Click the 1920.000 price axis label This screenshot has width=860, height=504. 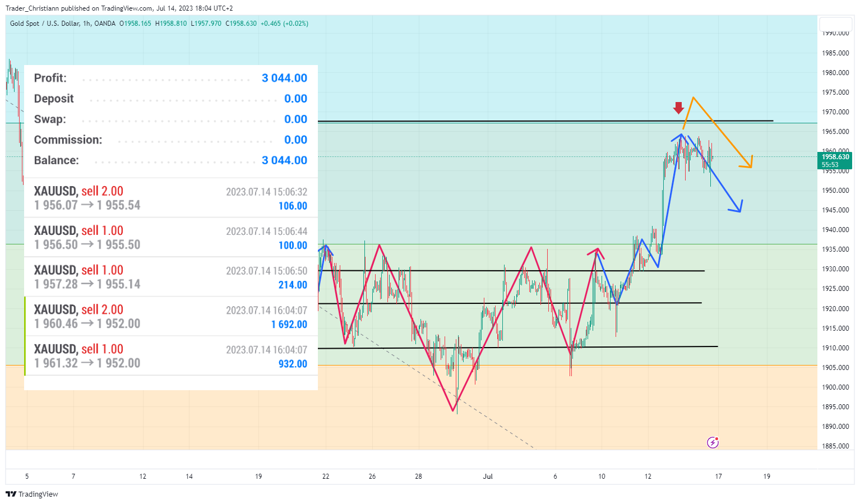(835, 309)
